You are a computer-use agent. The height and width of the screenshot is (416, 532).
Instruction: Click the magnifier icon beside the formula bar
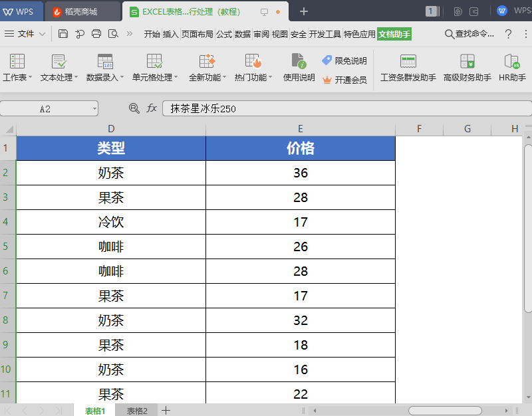135,108
